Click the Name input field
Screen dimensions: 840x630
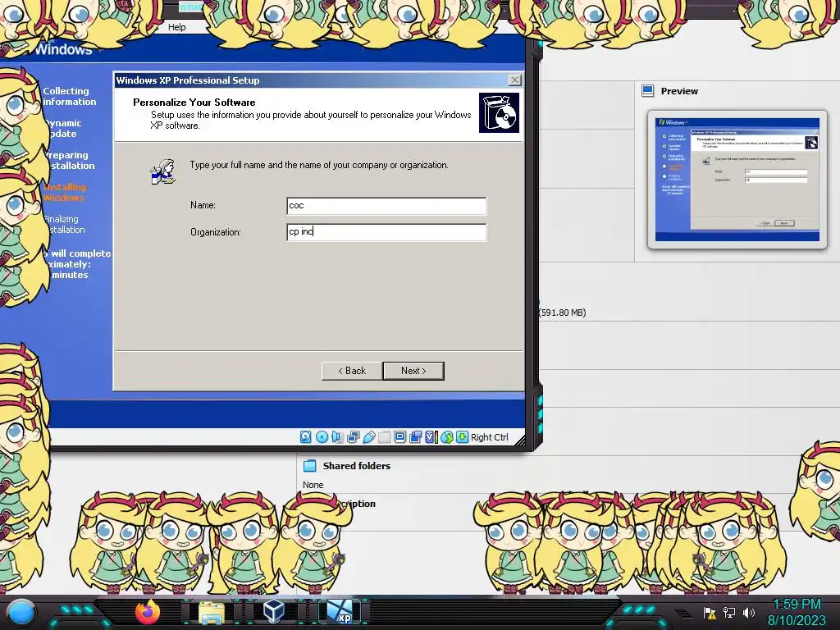point(386,206)
